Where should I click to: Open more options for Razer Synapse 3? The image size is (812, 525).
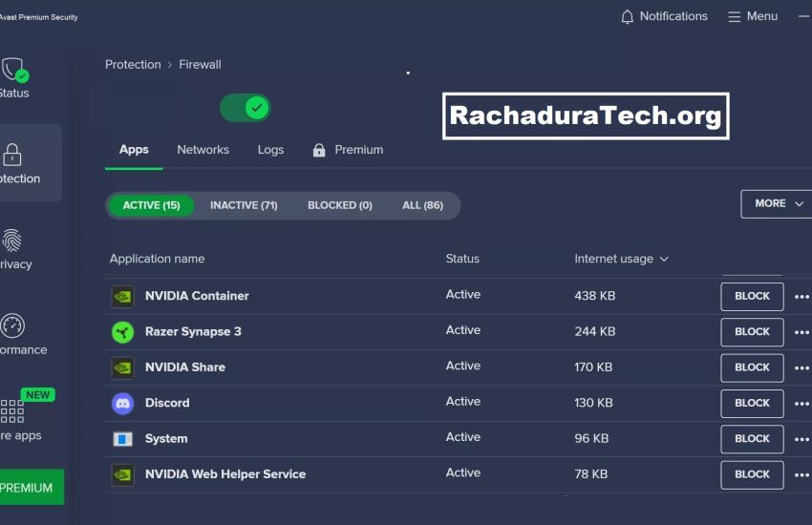tap(801, 332)
